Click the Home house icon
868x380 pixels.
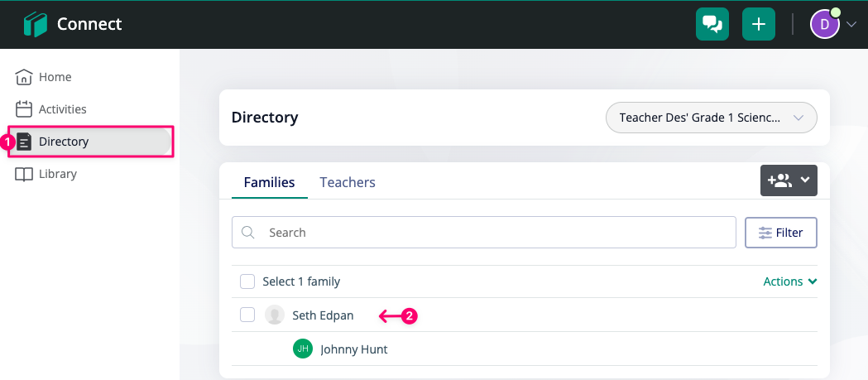pyautogui.click(x=24, y=77)
